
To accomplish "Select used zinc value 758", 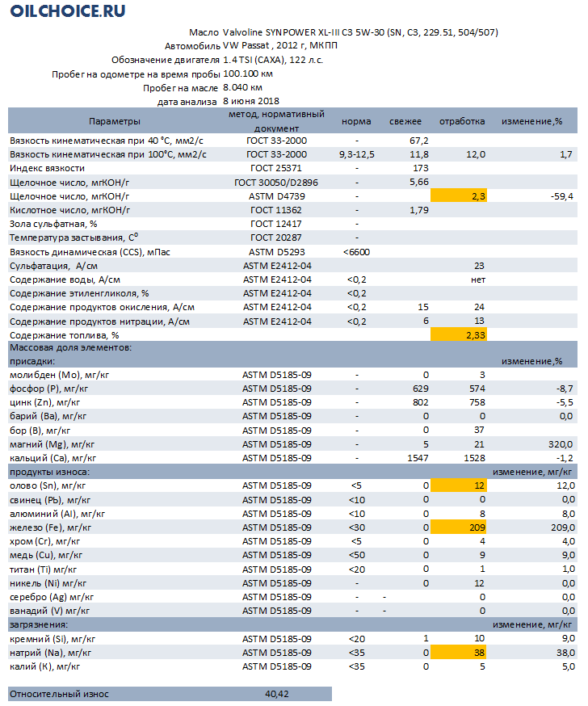I will (477, 402).
